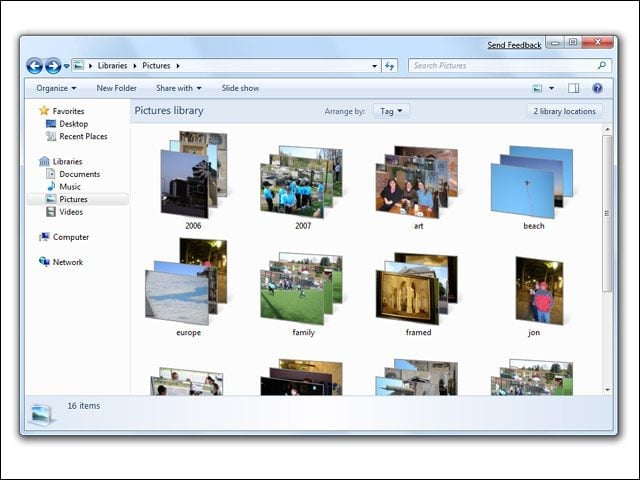Open recent pages dropdown beside Forward button
640x480 pixels.
67,66
